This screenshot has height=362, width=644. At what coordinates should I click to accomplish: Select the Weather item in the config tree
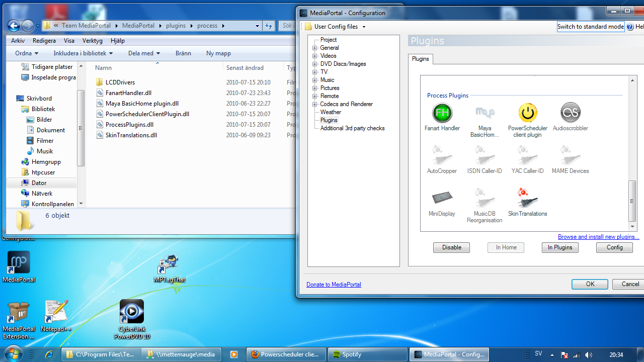click(x=331, y=112)
